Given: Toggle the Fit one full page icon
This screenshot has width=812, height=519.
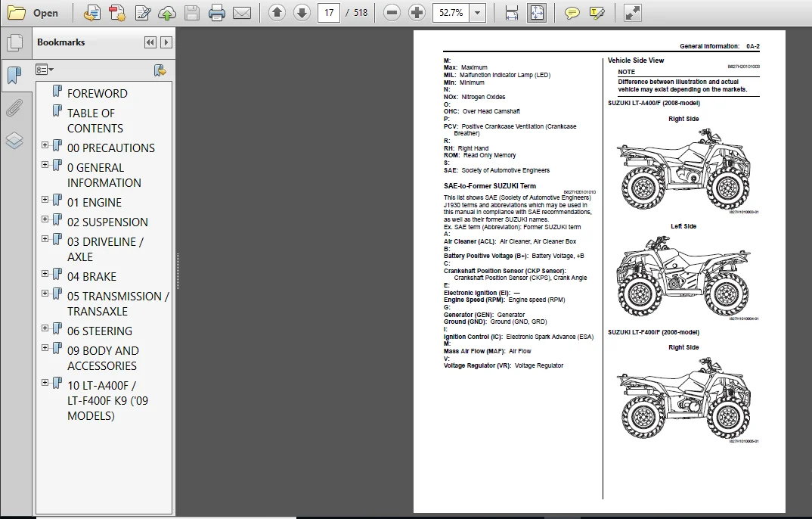Looking at the screenshot, I should [537, 13].
